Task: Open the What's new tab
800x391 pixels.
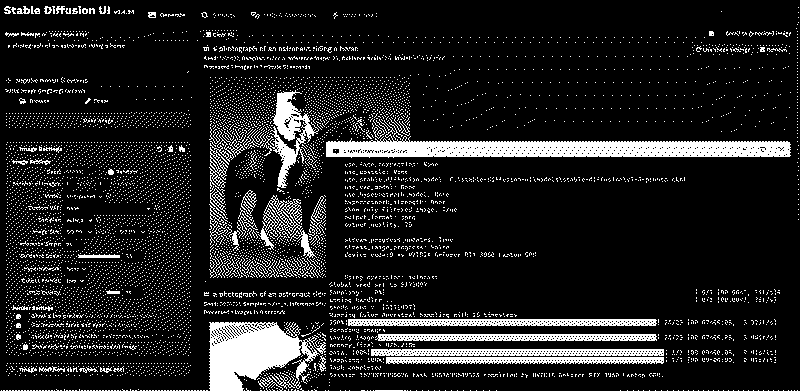Action: tap(355, 15)
